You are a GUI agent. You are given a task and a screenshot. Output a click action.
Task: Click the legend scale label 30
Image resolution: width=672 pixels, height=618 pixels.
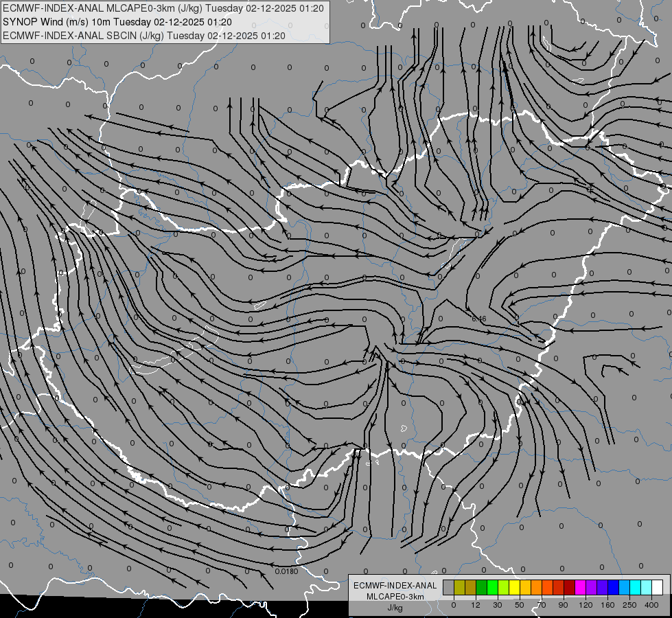[x=498, y=605]
